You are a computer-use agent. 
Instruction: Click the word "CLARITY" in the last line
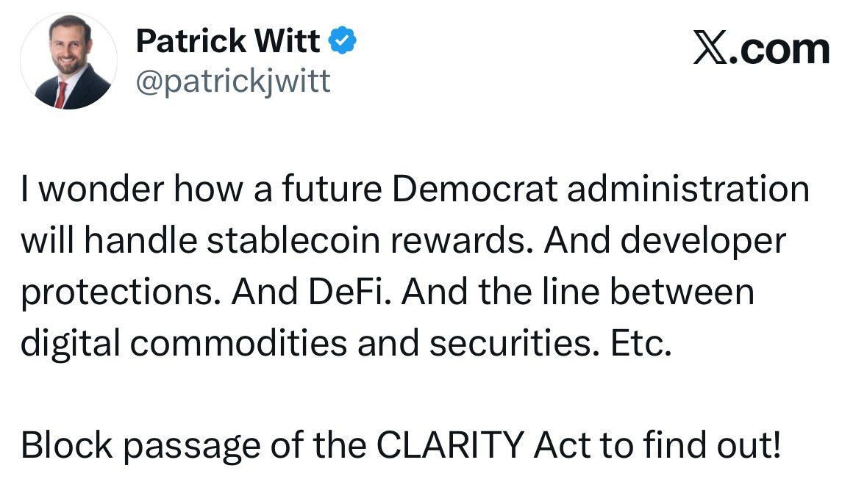pos(450,445)
